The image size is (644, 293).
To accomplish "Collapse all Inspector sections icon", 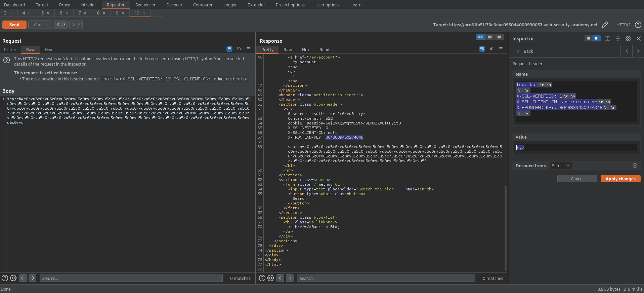I will 618,38.
